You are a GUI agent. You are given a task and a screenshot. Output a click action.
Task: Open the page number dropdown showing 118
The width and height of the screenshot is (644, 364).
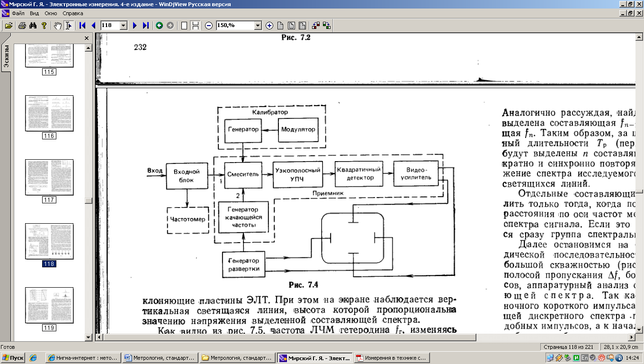pyautogui.click(x=124, y=26)
